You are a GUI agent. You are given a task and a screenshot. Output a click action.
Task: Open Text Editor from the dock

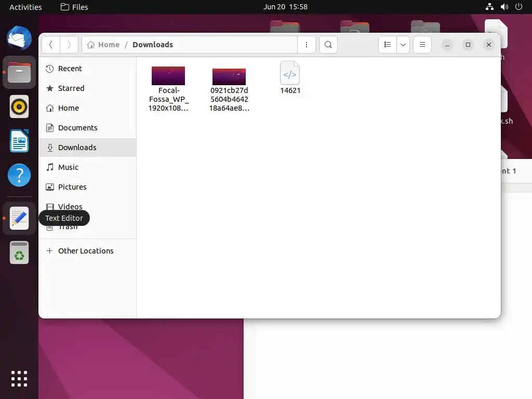click(x=19, y=218)
